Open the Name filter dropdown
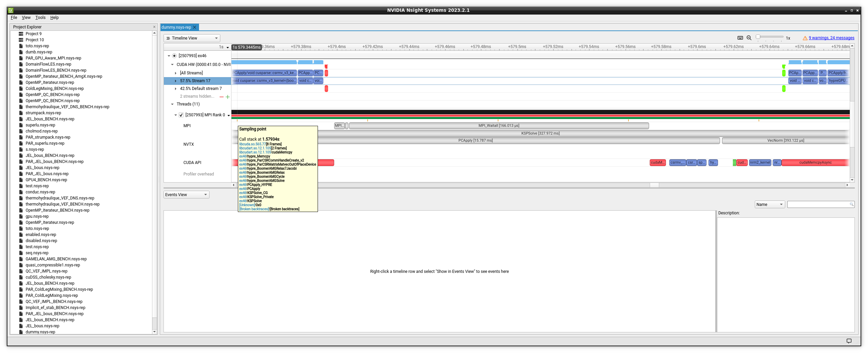This screenshot has width=868, height=353. coord(770,205)
